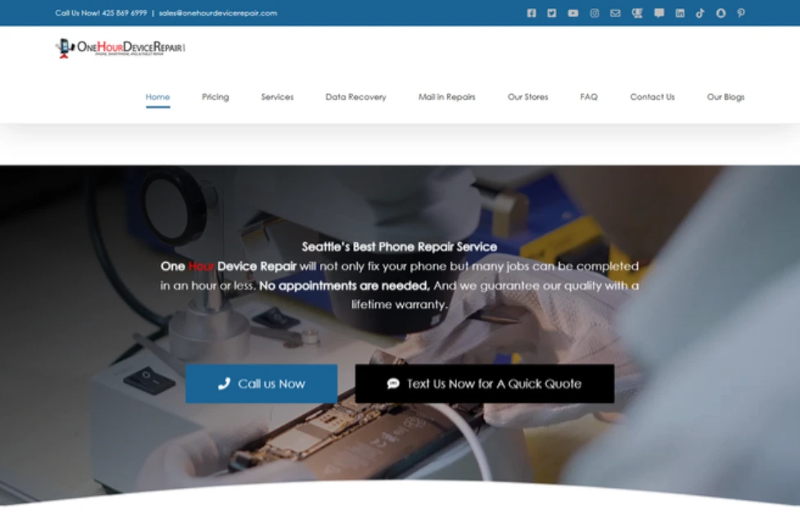Image resolution: width=800 pixels, height=532 pixels.
Task: Open the YouTube social icon
Action: point(573,13)
